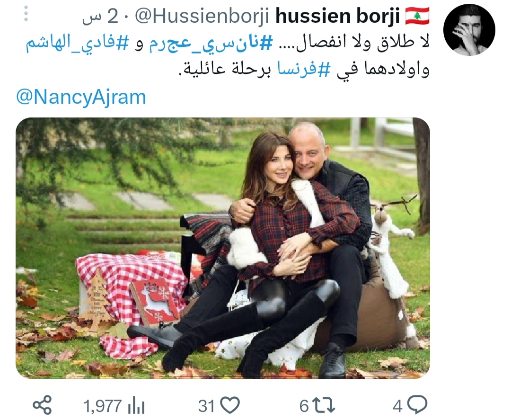Tap the share icon
This screenshot has height=420, width=511.
(43, 405)
